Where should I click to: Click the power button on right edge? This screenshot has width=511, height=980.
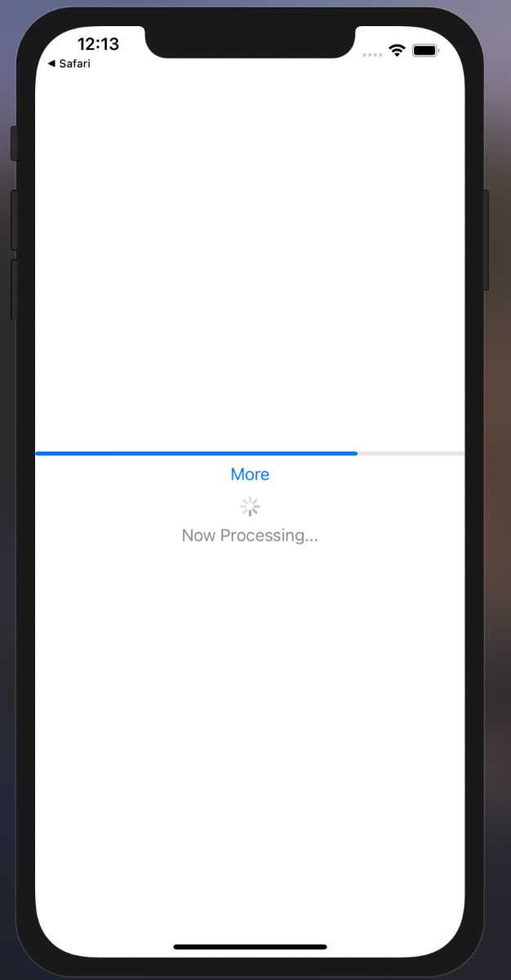486,240
